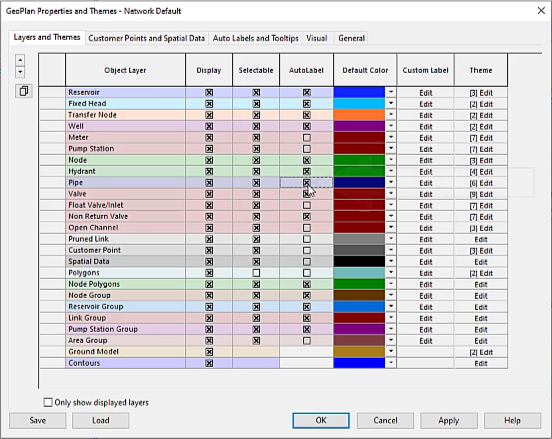Disable AutoLabel for Non Return Valve
Screen dimensions: 552x439
tap(307, 217)
